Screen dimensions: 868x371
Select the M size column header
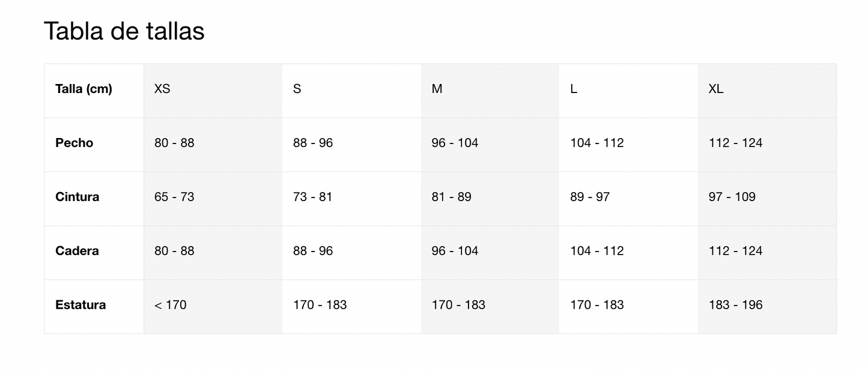[x=437, y=89]
